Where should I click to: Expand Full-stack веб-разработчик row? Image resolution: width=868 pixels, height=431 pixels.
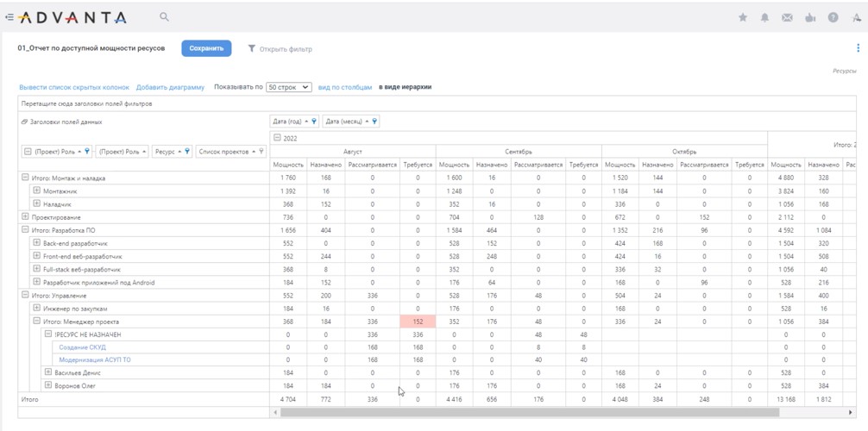[x=36, y=269]
